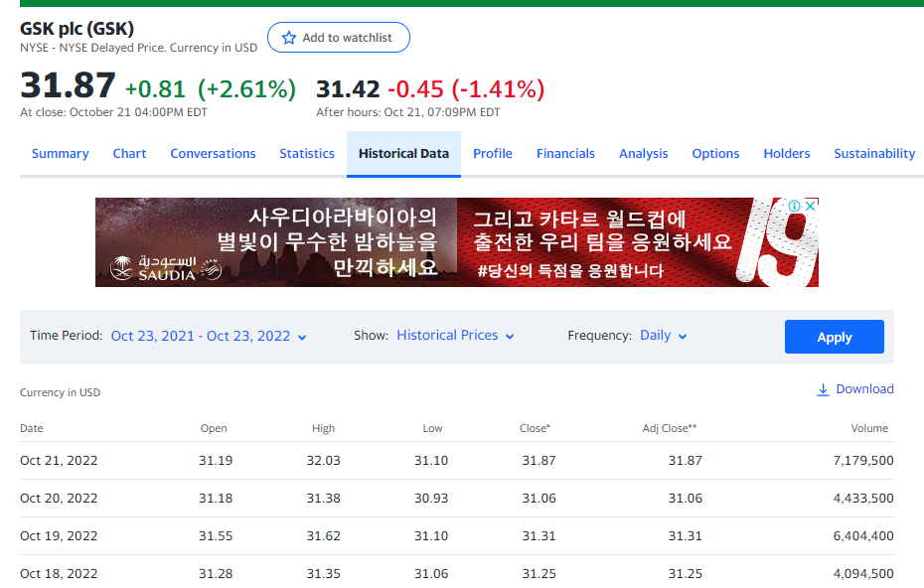Click the Oct 18, 2022 row date

coord(59,574)
